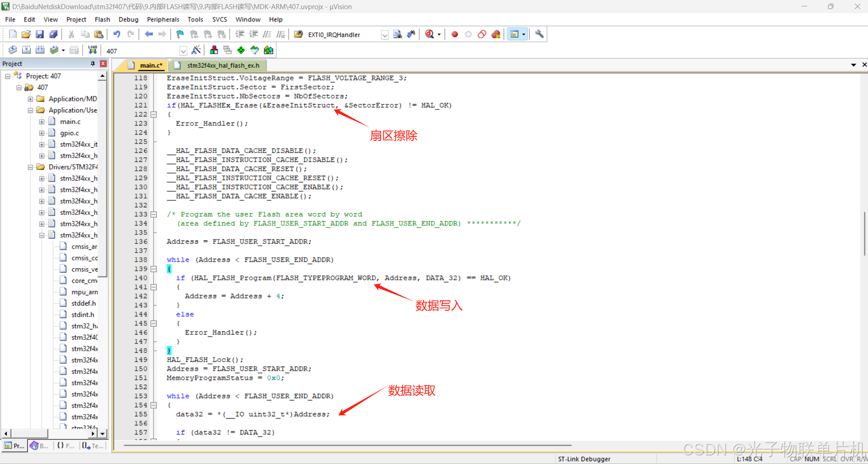Download code to flash with LOAD button

click(x=93, y=50)
